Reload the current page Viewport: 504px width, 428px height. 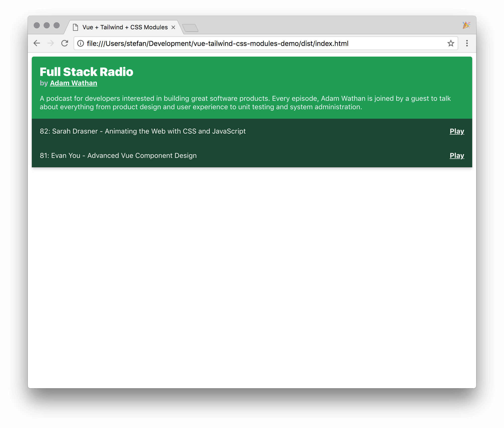tap(65, 43)
